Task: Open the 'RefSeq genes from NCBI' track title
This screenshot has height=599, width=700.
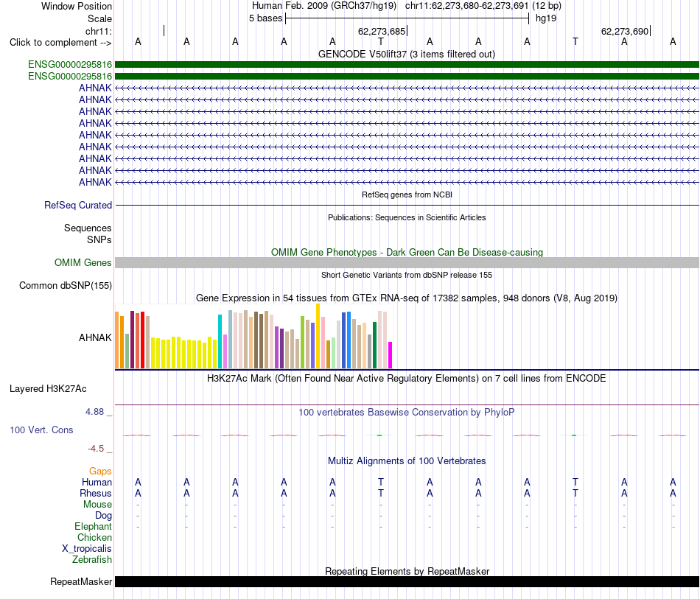Action: [407, 195]
